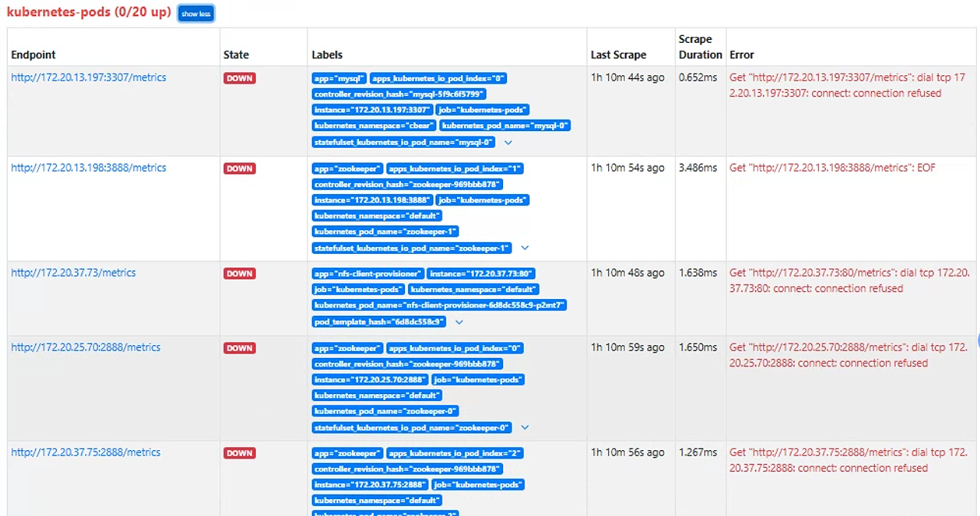Click the Labels column header
Image resolution: width=980 pixels, height=516 pixels.
tap(327, 55)
